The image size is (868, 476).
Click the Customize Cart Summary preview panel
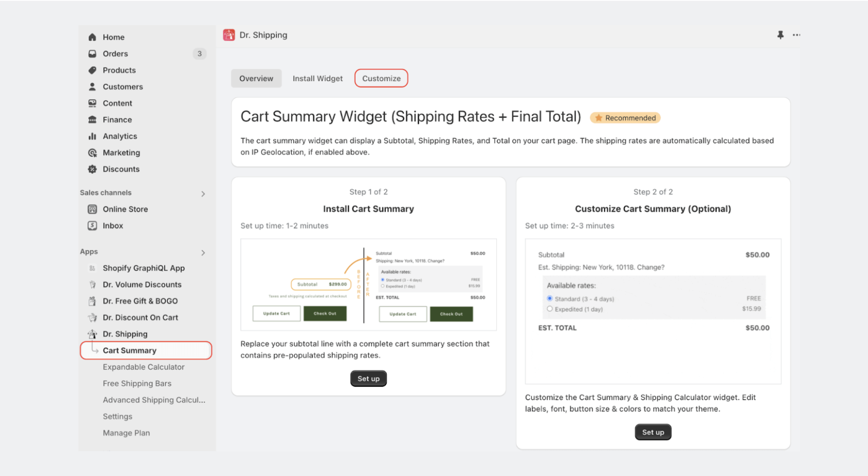(x=653, y=311)
